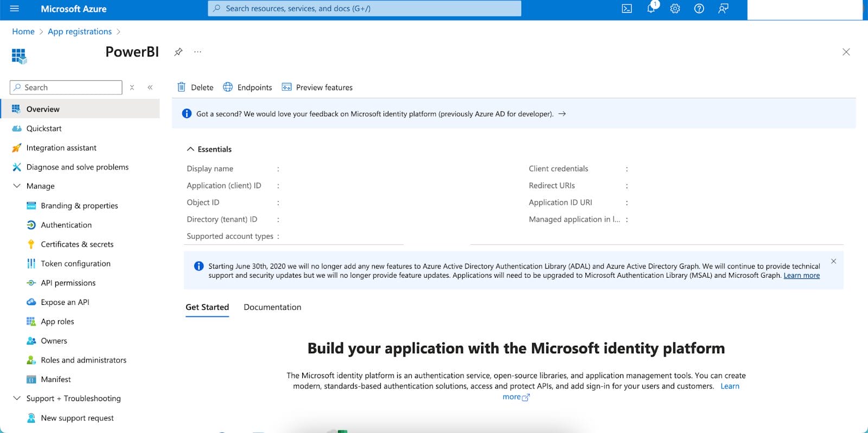Open the notifications bell
Image resolution: width=868 pixels, height=433 pixels.
651,9
